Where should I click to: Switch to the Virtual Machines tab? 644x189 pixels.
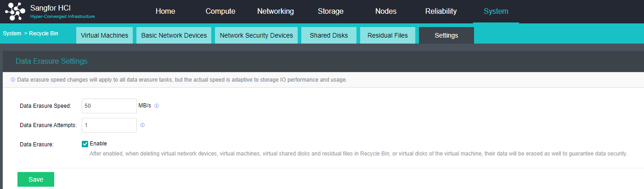[x=104, y=35]
